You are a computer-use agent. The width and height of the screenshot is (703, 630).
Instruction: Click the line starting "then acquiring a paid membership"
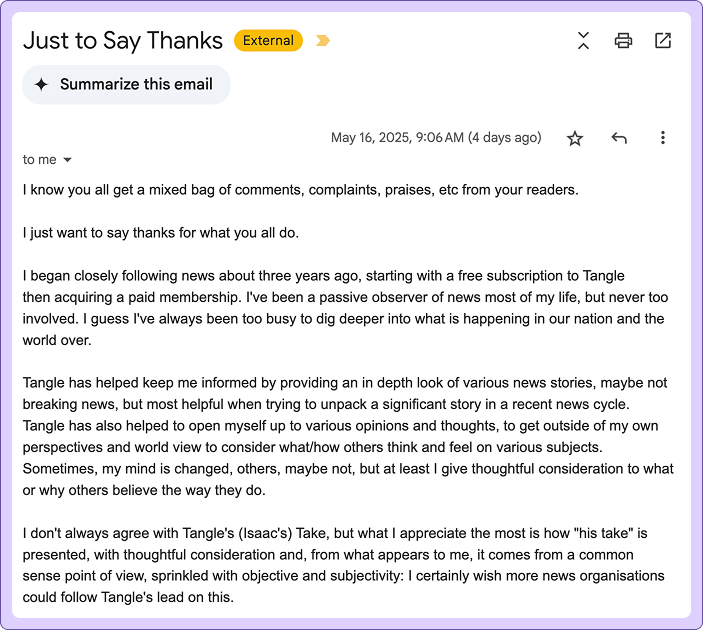click(x=345, y=298)
